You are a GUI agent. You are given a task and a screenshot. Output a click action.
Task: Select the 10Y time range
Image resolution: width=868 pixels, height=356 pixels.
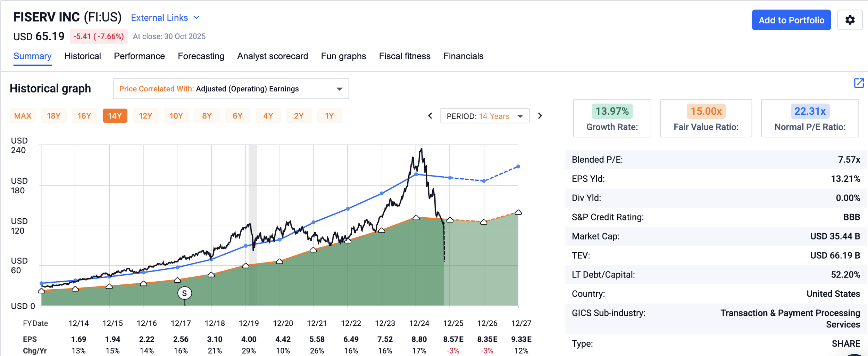(176, 116)
